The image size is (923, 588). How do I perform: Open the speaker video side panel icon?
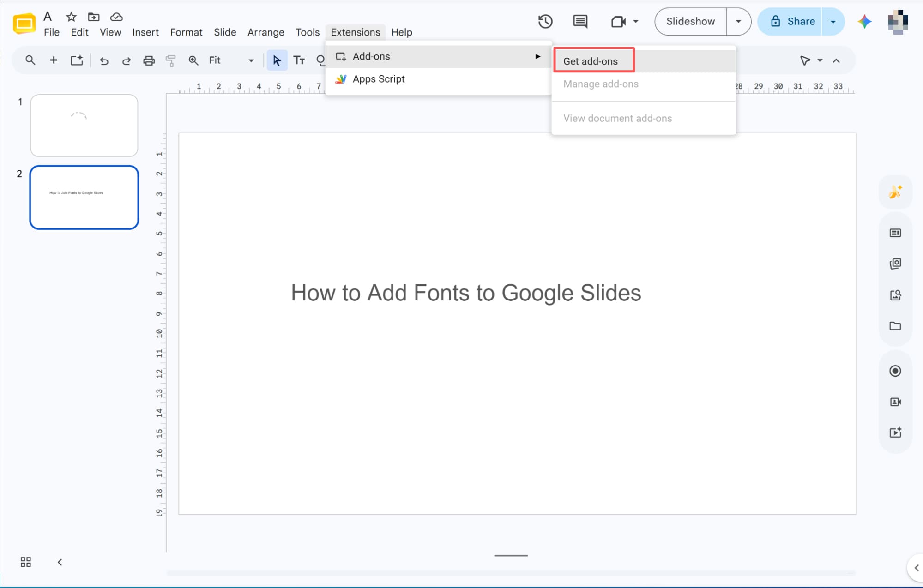(x=895, y=402)
